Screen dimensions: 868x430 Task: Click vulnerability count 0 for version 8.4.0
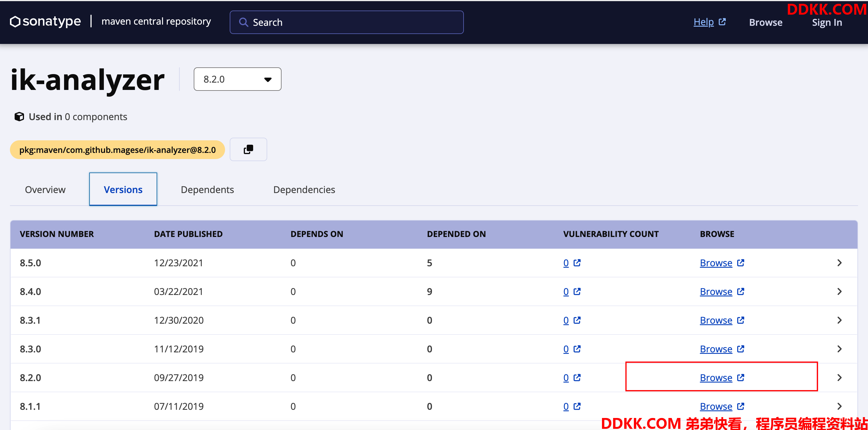point(566,291)
